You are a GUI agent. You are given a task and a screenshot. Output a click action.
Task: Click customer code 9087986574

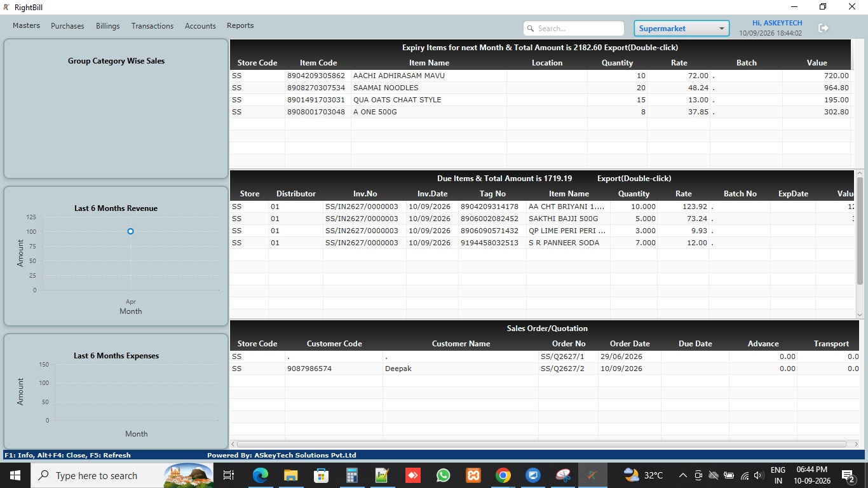309,369
